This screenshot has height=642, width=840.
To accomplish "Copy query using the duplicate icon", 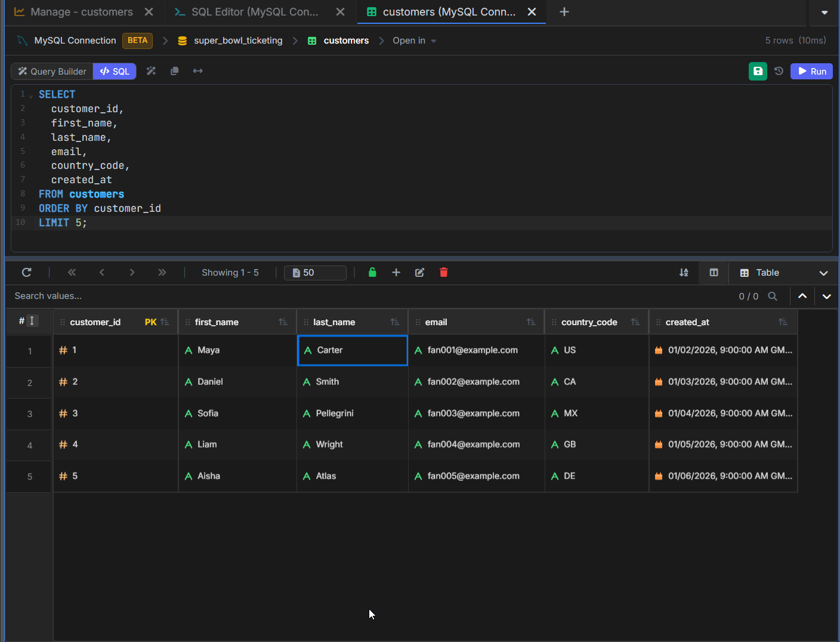I will (x=174, y=71).
